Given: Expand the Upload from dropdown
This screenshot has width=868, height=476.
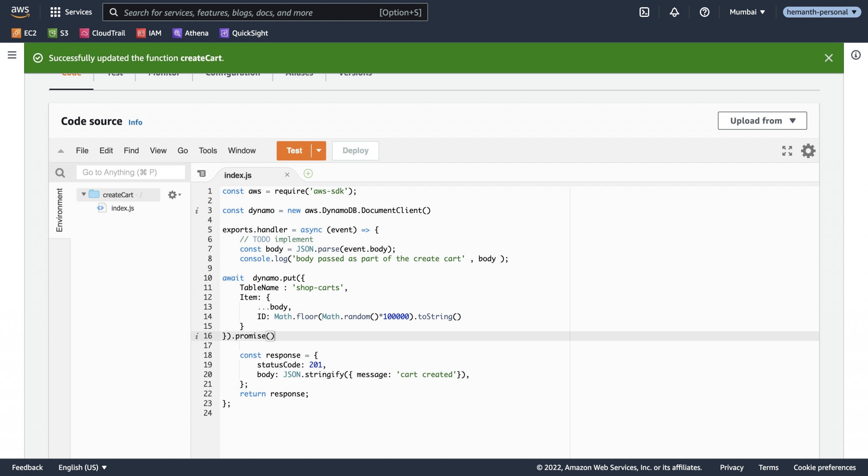Looking at the screenshot, I should (761, 120).
